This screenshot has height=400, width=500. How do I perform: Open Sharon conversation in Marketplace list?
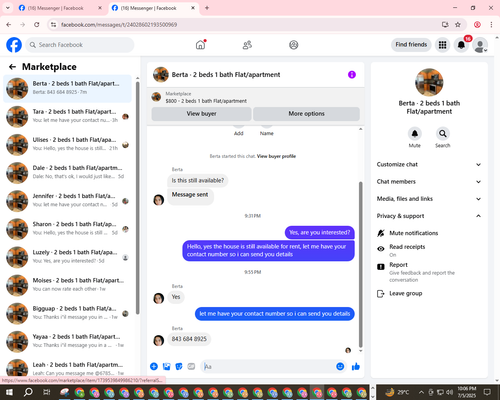tap(67, 229)
